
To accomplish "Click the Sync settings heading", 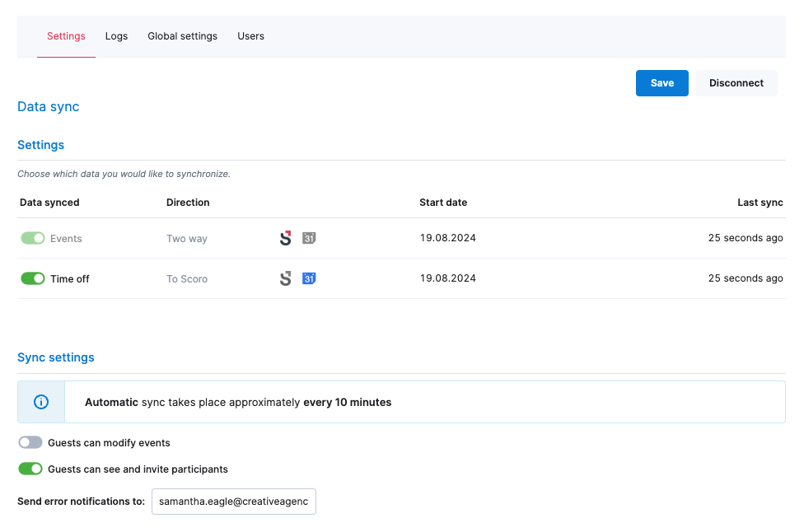I will pos(56,357).
